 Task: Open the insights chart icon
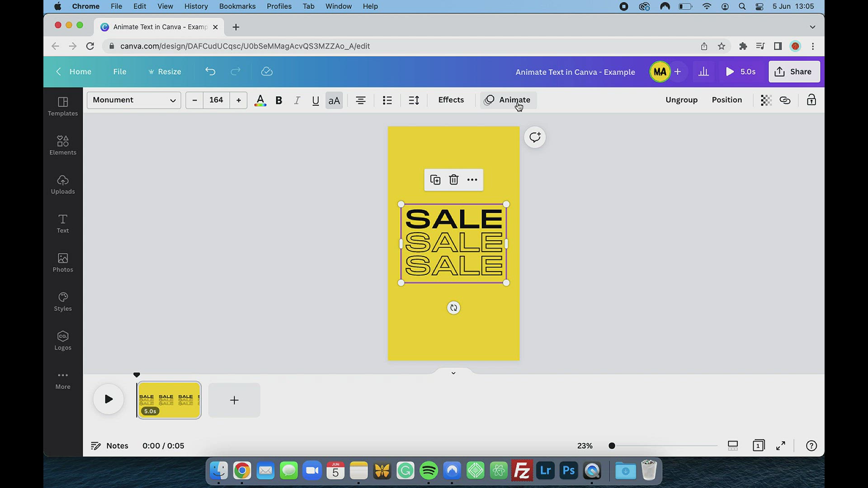(703, 71)
